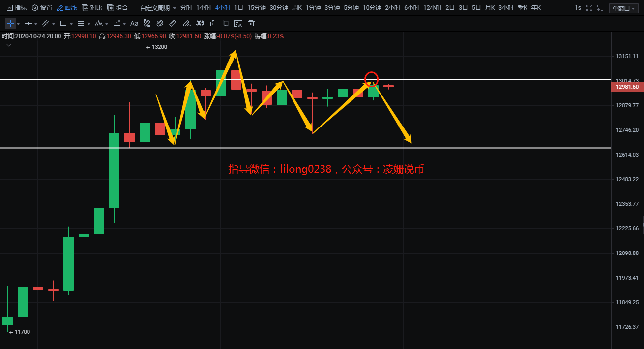
Task: Toggle the 画线 drawing toolbar
Action: click(x=66, y=8)
